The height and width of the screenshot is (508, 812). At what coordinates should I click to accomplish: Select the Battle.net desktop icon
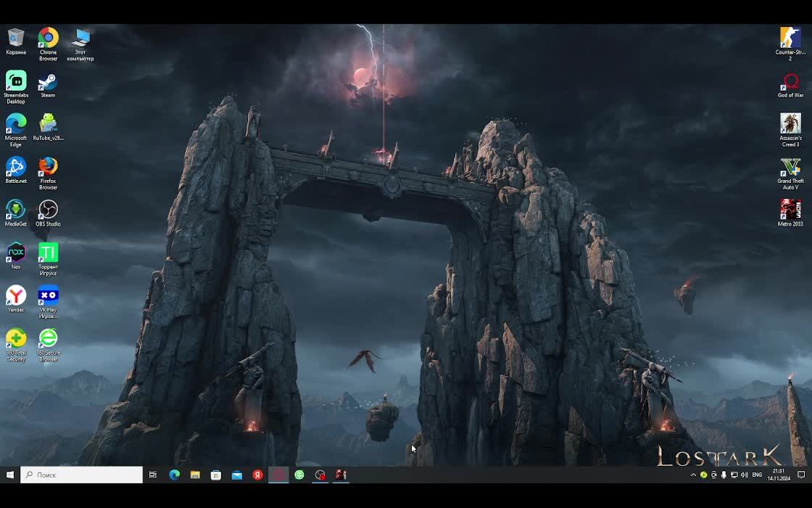point(16,170)
